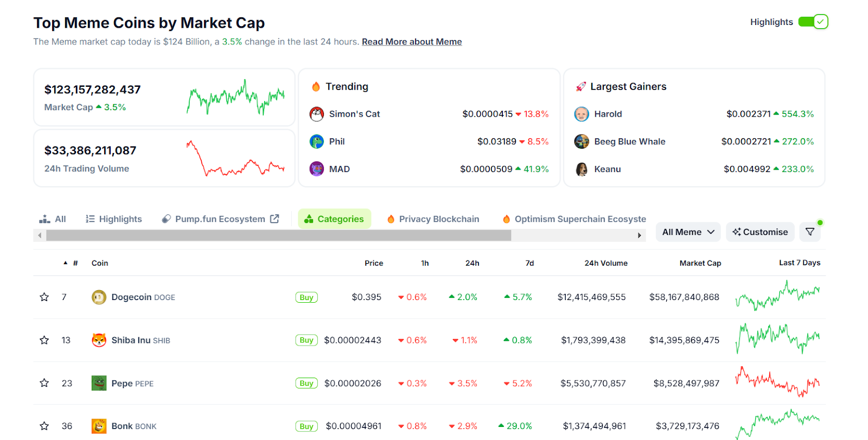The height and width of the screenshot is (440, 868).
Task: Open Simon's Cat in Trending
Action: coord(354,114)
